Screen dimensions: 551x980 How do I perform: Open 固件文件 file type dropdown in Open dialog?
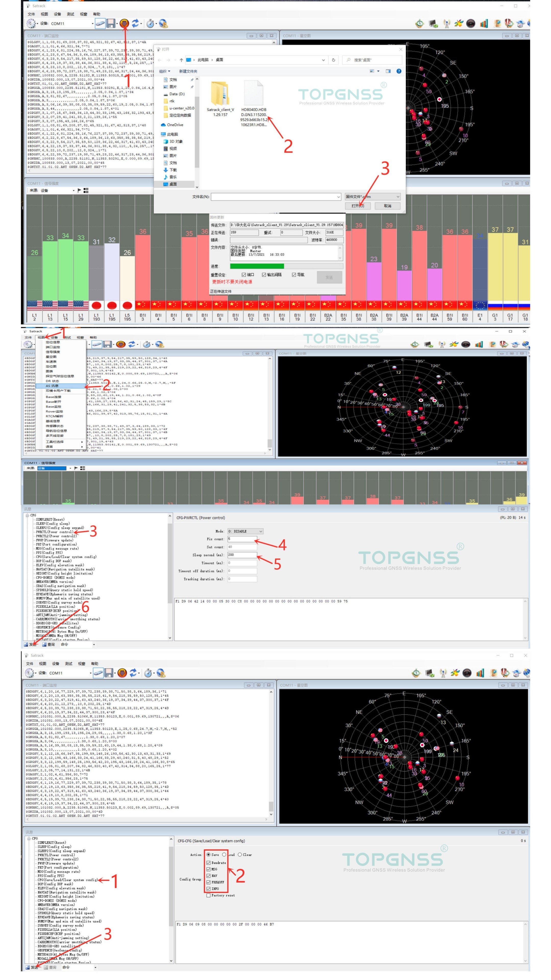[373, 197]
